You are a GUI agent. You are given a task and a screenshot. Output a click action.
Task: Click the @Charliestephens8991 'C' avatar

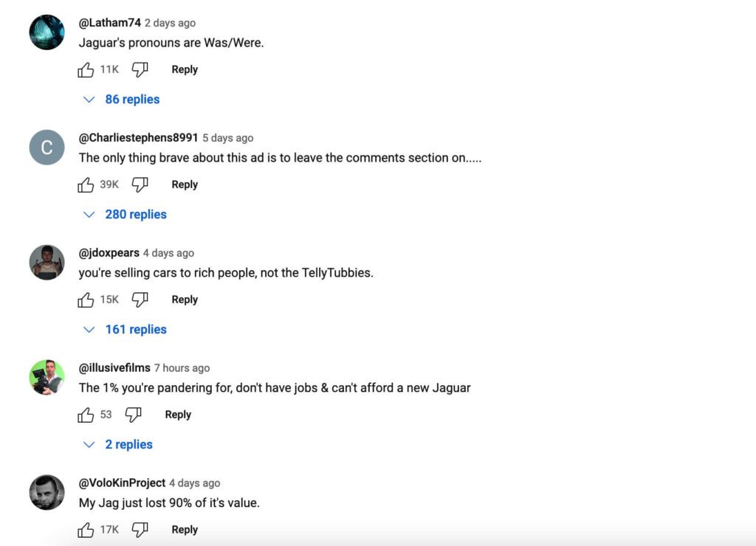coord(47,148)
